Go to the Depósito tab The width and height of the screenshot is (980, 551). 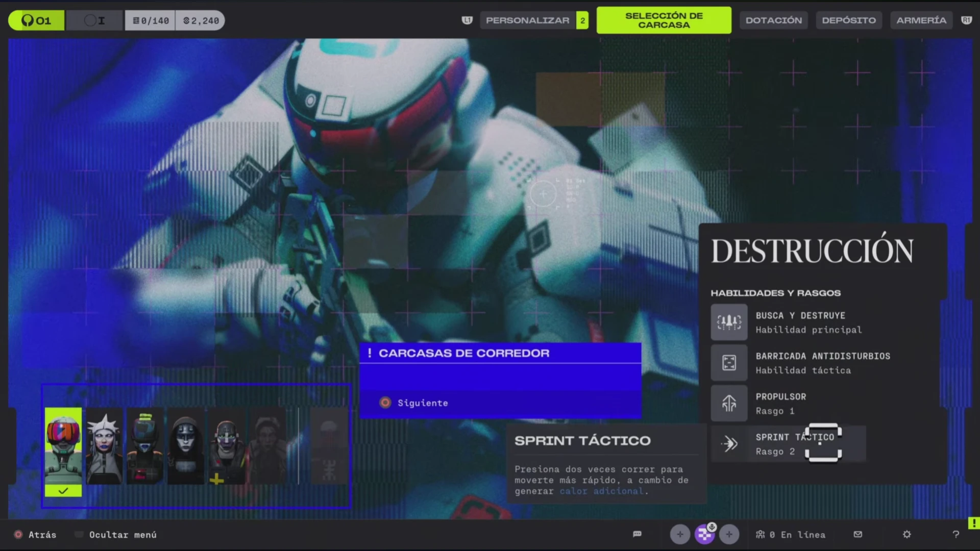[848, 20]
